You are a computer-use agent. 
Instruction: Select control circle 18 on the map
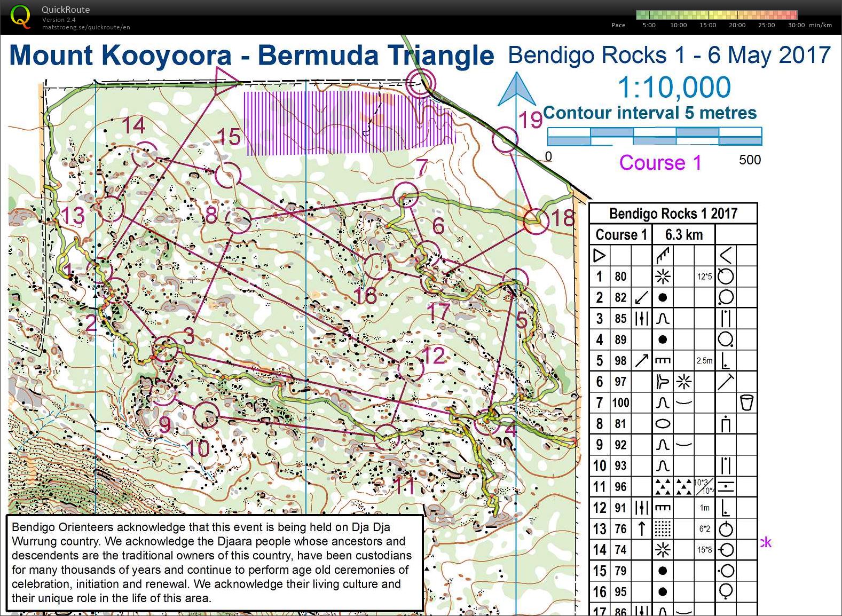[x=536, y=220]
